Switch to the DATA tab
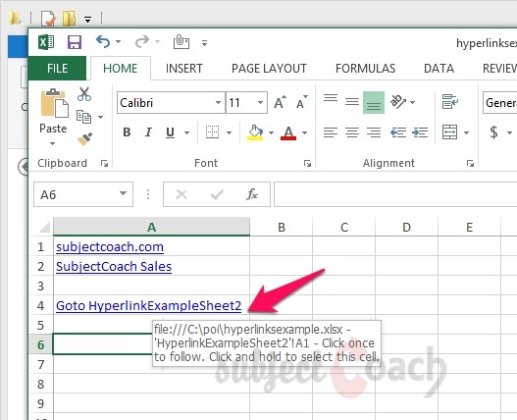 439,69
